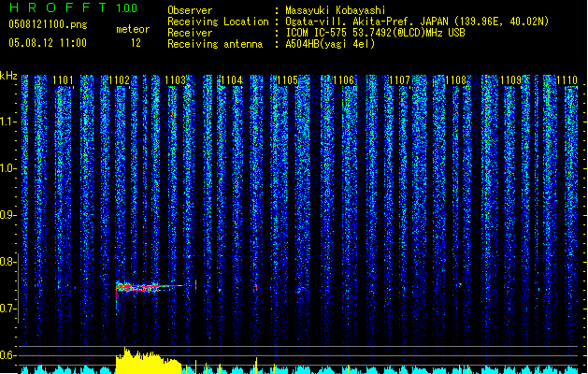Click receiver value ICOM IC-575 53.7492 MHz USB

[375, 33]
